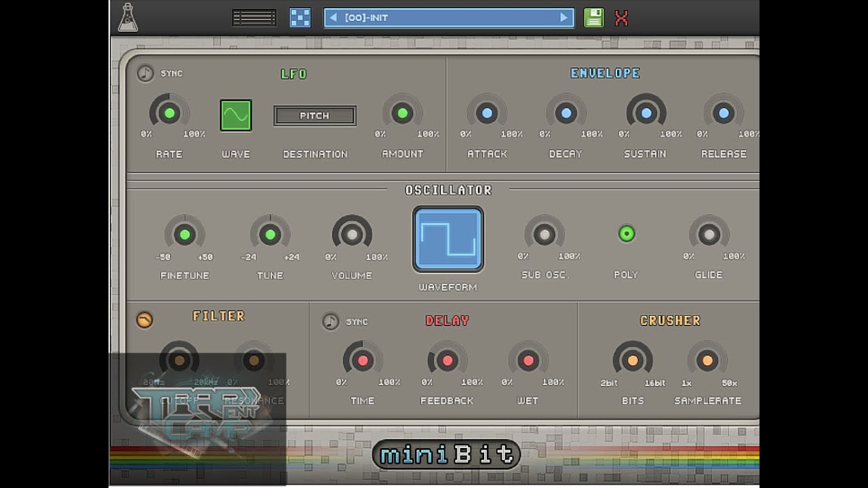Click the red X icon
This screenshot has width=868, height=488.
(620, 17)
